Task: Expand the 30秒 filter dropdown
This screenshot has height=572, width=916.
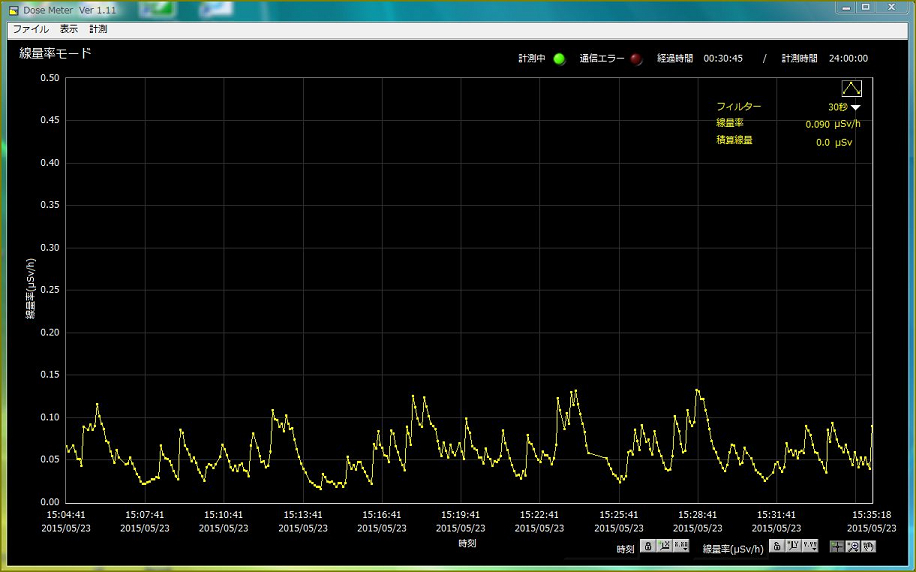Action: 856,107
